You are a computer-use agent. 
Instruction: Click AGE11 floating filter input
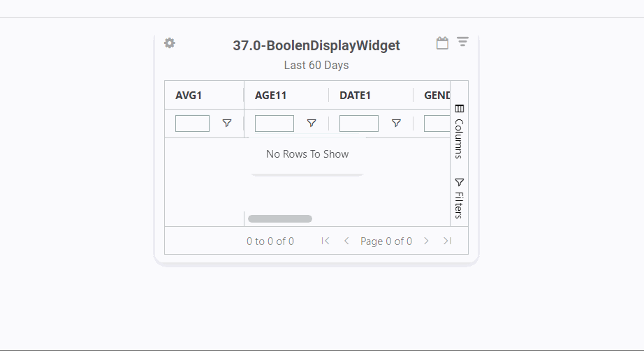(275, 124)
